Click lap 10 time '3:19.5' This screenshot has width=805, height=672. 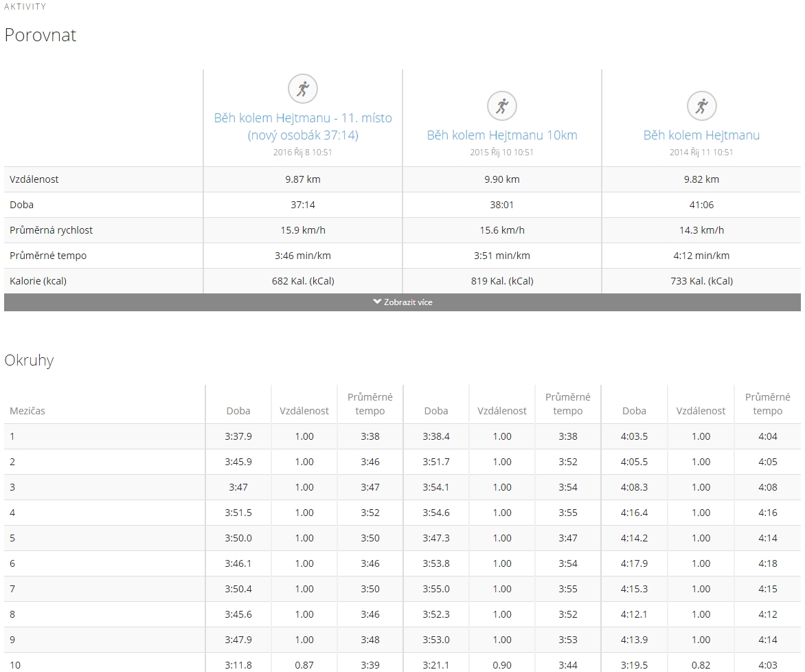(634, 665)
